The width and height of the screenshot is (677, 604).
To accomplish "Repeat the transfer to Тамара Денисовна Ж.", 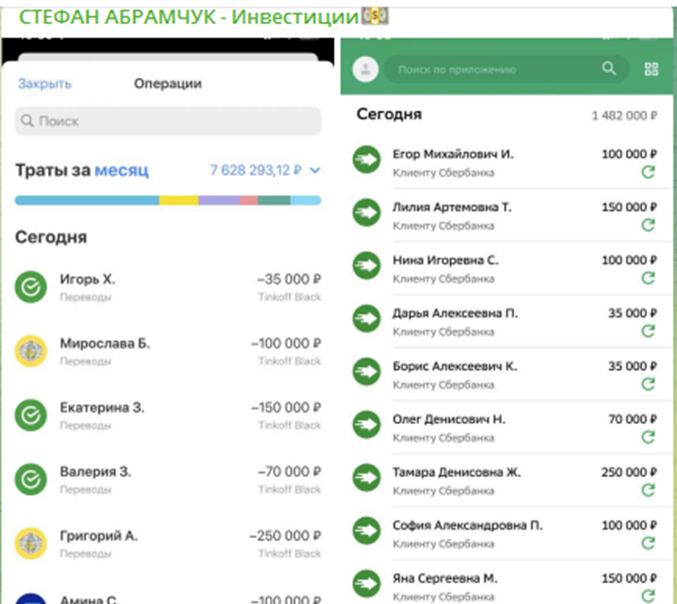I will click(x=648, y=490).
